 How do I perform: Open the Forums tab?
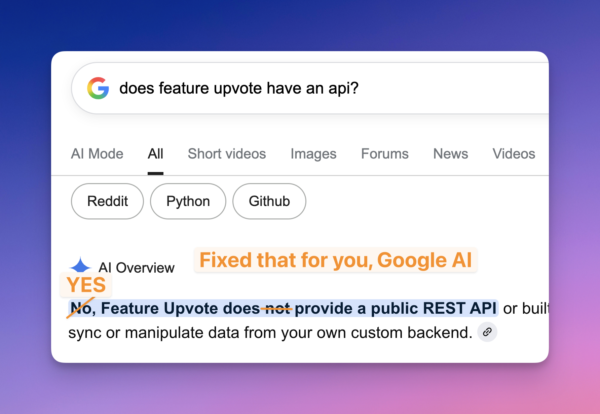385,154
